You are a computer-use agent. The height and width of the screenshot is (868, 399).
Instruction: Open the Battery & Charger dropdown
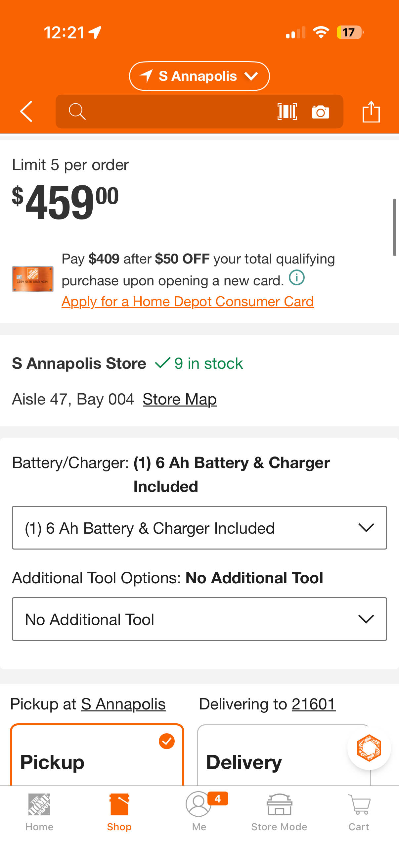199,528
